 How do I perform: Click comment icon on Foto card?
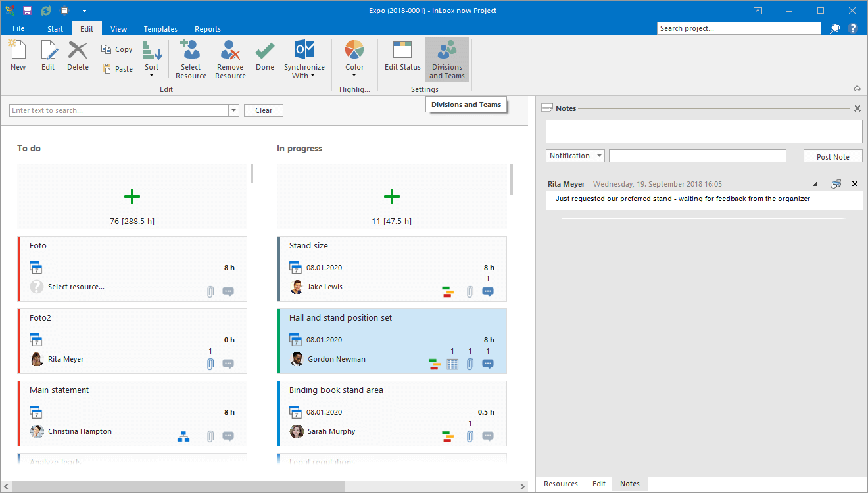coord(228,291)
